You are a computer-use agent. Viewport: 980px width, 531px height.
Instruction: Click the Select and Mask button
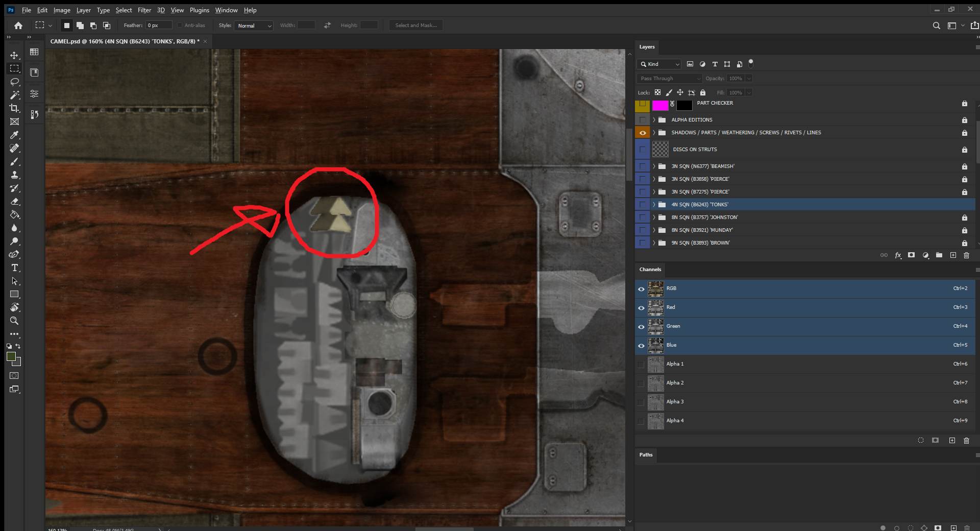[415, 26]
